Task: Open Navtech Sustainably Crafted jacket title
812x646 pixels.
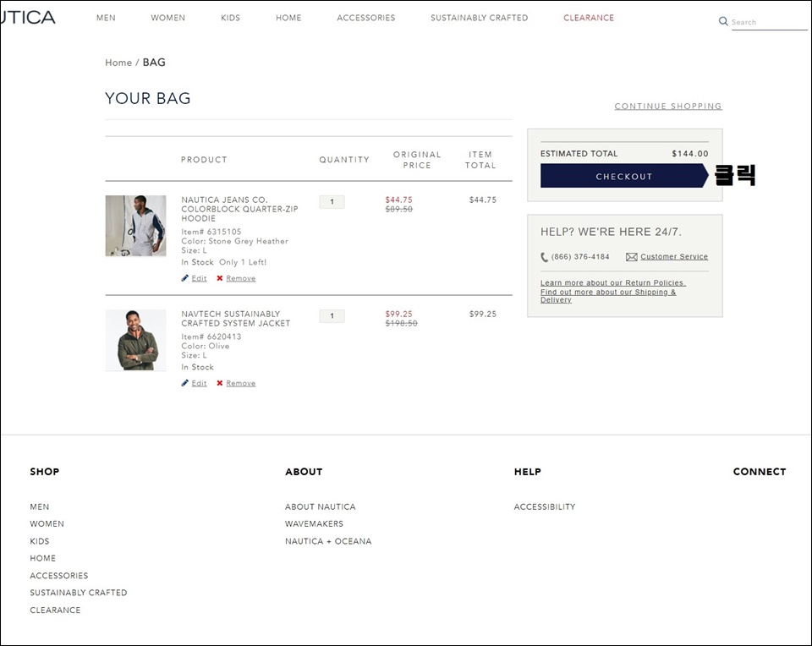Action: [236, 319]
